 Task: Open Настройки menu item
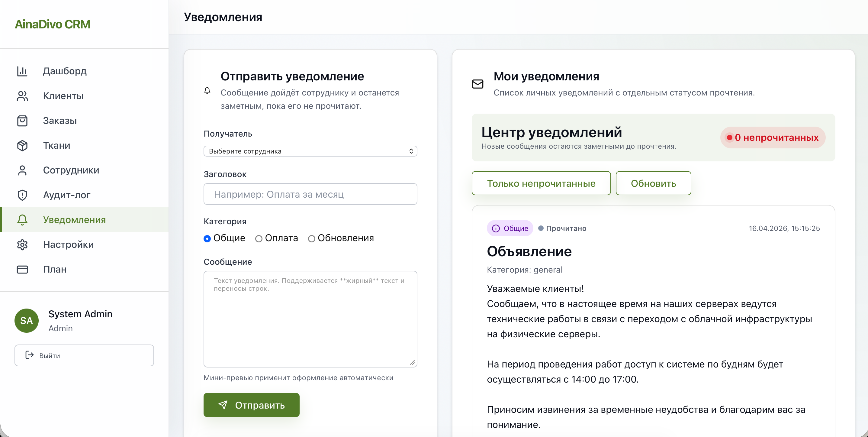pos(84,245)
